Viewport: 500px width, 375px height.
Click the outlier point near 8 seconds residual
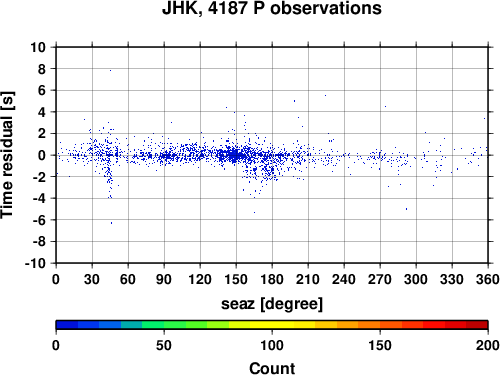110,70
